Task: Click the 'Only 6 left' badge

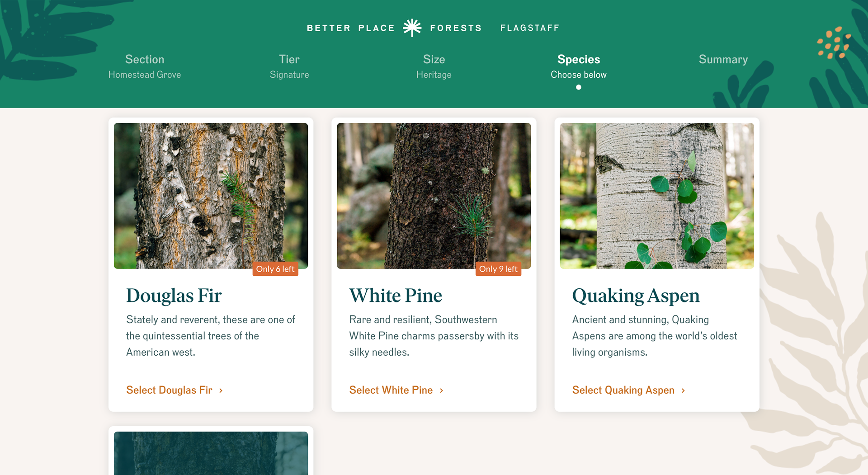Action: click(275, 269)
